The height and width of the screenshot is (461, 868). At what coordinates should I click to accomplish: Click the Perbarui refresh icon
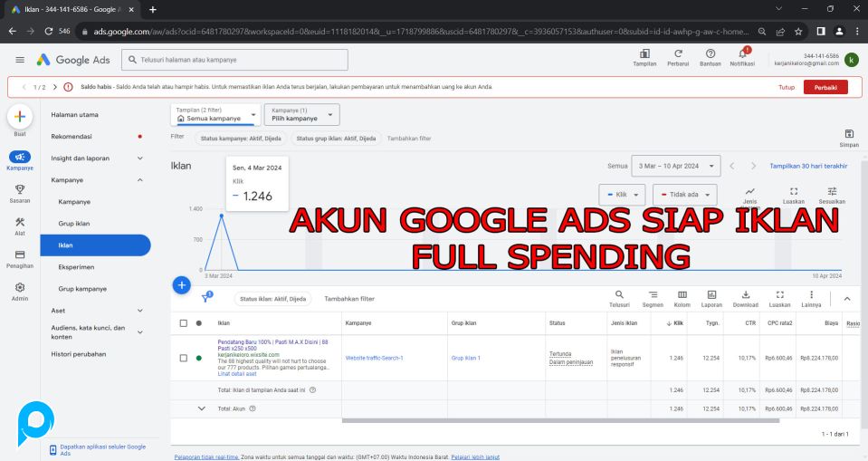click(x=678, y=54)
